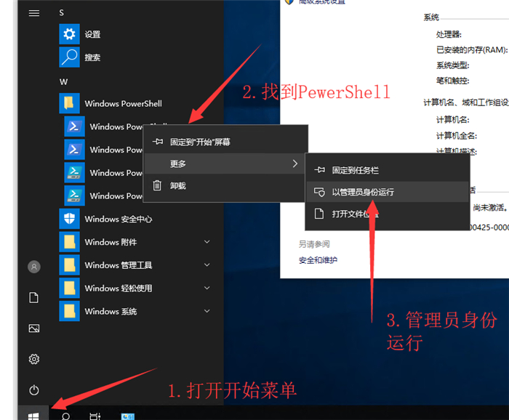Expand the Windows 附件 folder chevron
The width and height of the screenshot is (509, 420).
click(x=207, y=242)
